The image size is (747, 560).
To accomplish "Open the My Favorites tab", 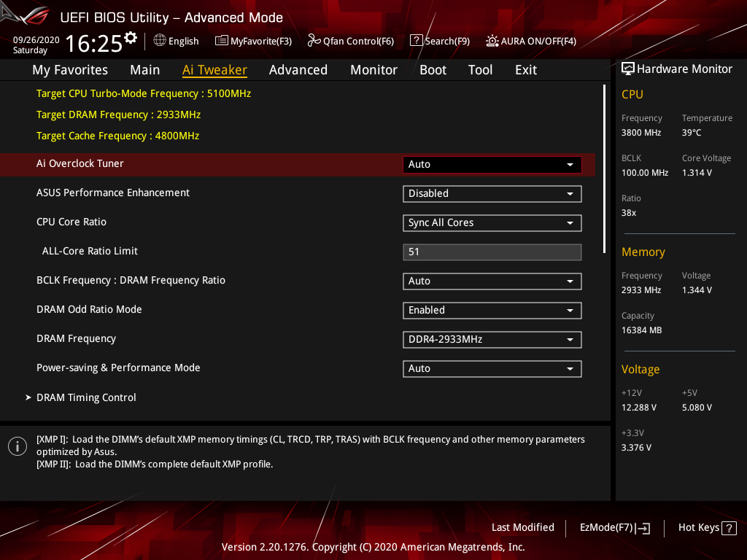I will pyautogui.click(x=70, y=70).
